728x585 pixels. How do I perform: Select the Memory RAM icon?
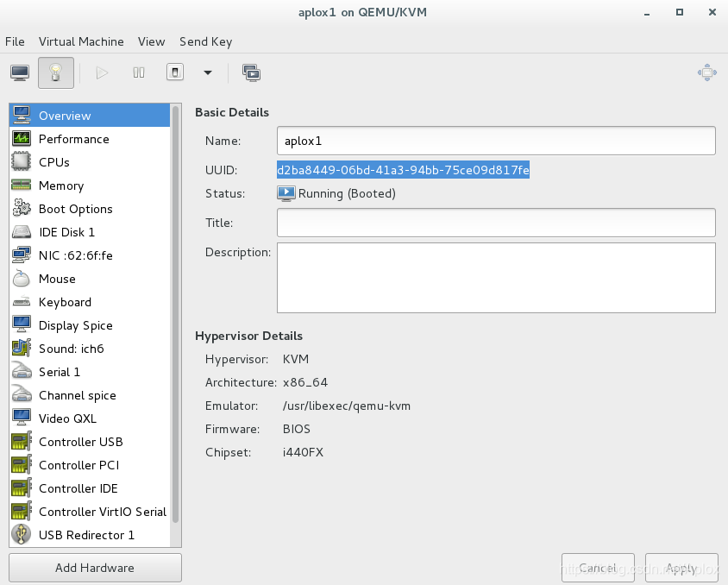pyautogui.click(x=22, y=186)
